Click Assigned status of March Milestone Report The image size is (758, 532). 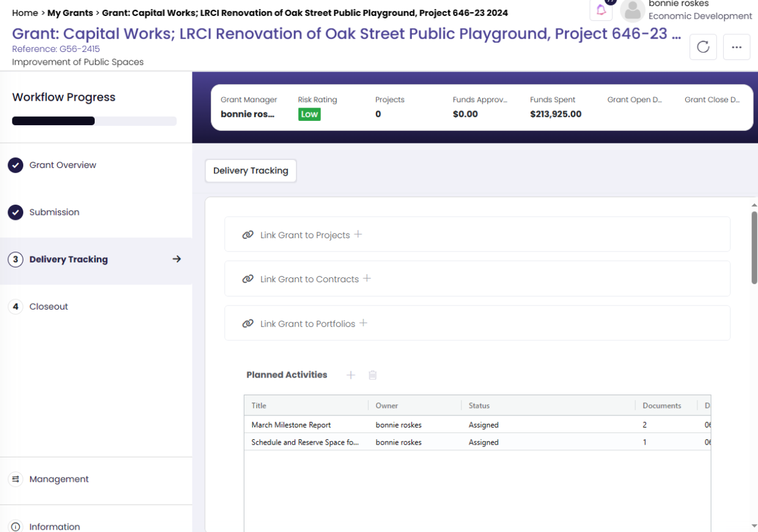[484, 425]
